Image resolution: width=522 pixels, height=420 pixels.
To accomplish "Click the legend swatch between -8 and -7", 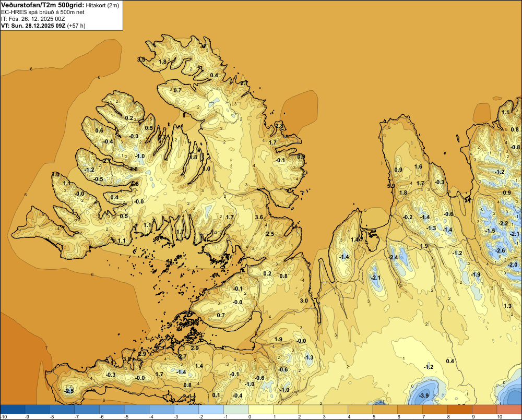I will click(63, 409).
